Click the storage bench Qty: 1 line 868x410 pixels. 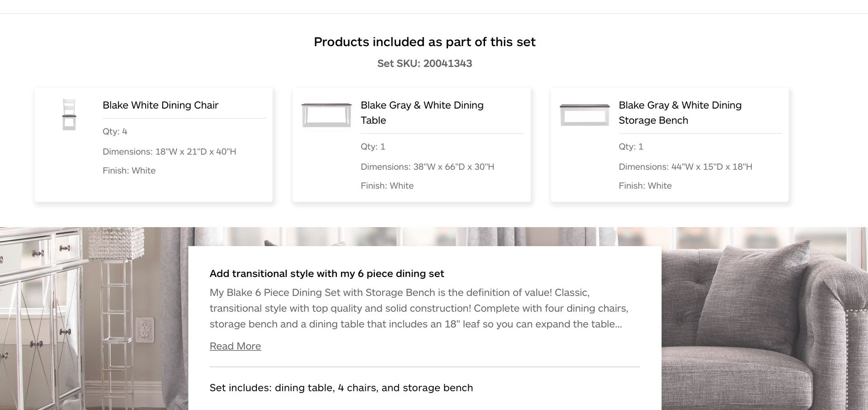pos(631,147)
